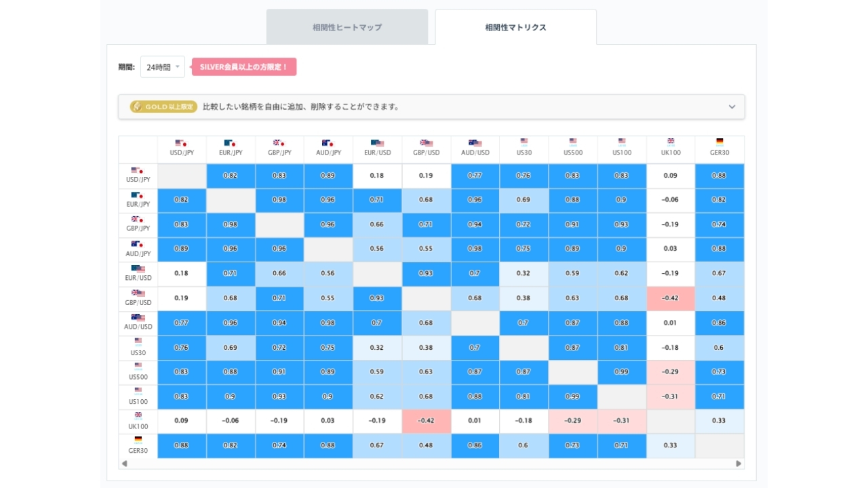This screenshot has width=868, height=488.
Task: Click the AUD/USD column header flag icon
Action: point(475,143)
